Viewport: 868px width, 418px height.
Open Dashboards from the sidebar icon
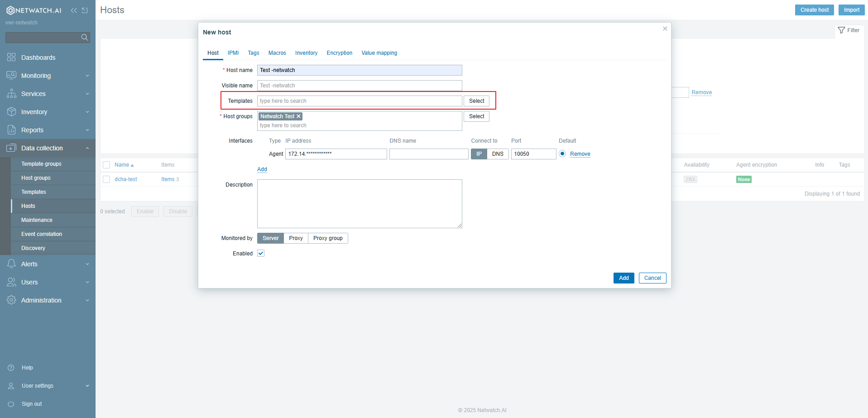(x=11, y=58)
